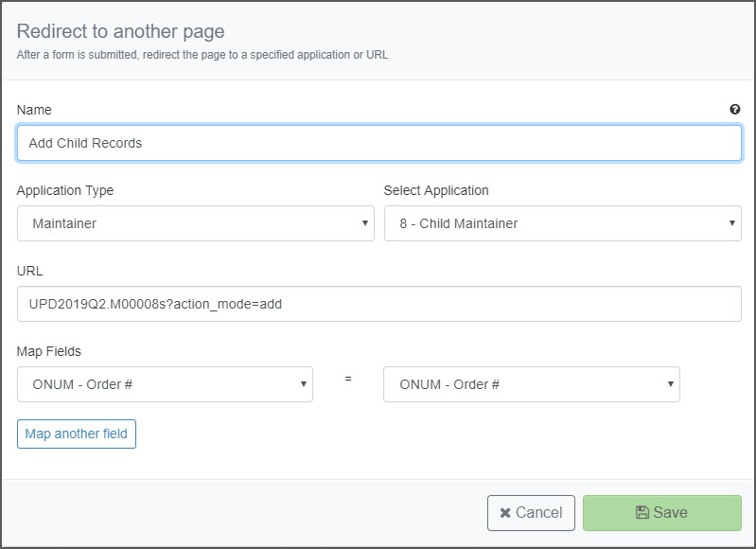Click the Map Fields label

(x=48, y=351)
